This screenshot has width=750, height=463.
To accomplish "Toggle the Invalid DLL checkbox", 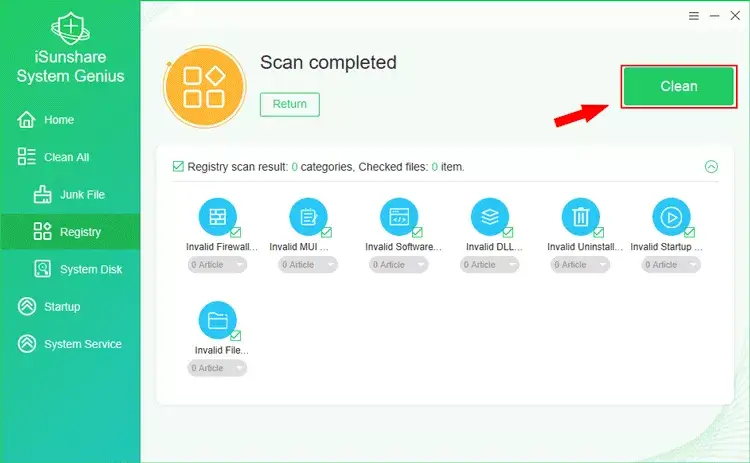I will pos(508,232).
